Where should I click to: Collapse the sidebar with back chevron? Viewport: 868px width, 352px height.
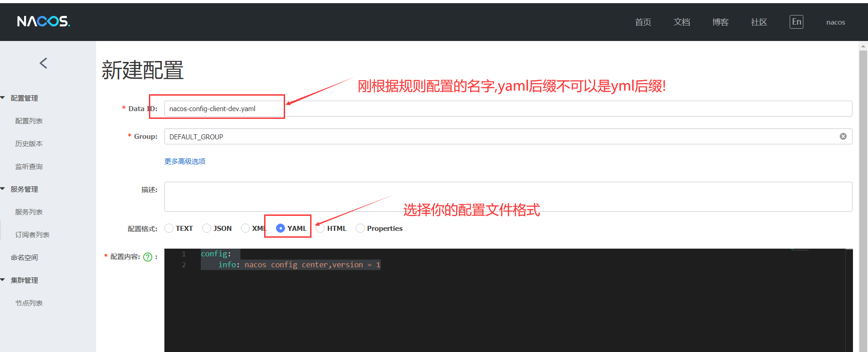(x=43, y=63)
